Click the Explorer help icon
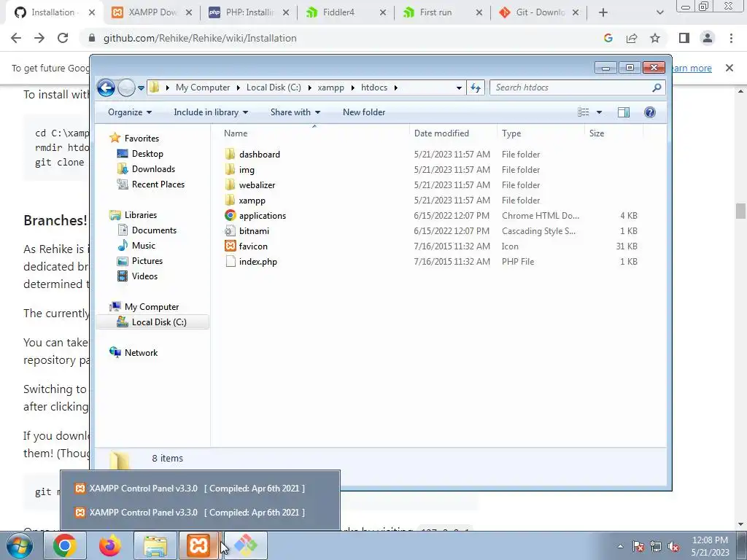Screen dimensions: 747x560 tap(650, 112)
